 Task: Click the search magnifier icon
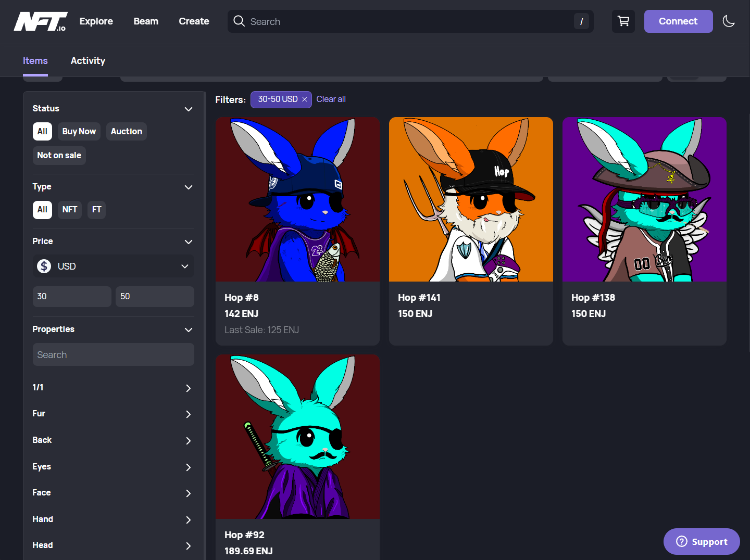click(x=239, y=21)
